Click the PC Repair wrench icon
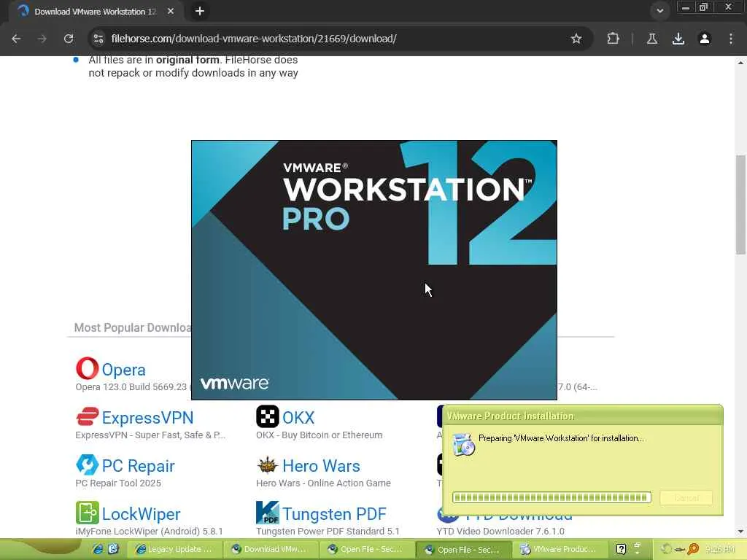The width and height of the screenshot is (747, 560). [88, 464]
